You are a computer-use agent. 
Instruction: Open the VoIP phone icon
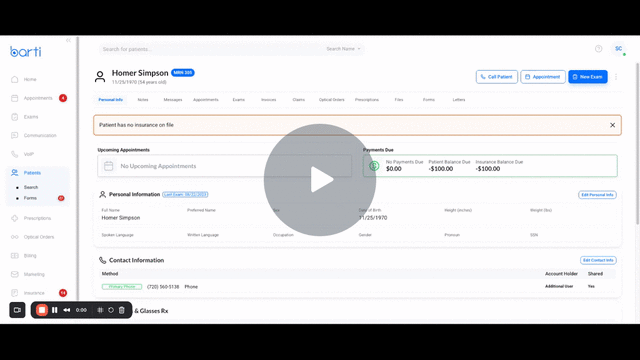15,154
